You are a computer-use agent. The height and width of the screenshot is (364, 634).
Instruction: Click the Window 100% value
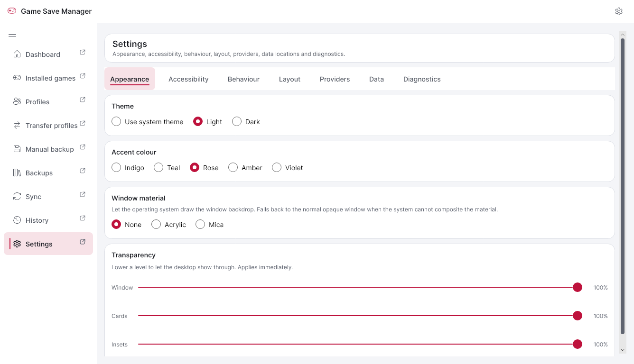point(600,288)
